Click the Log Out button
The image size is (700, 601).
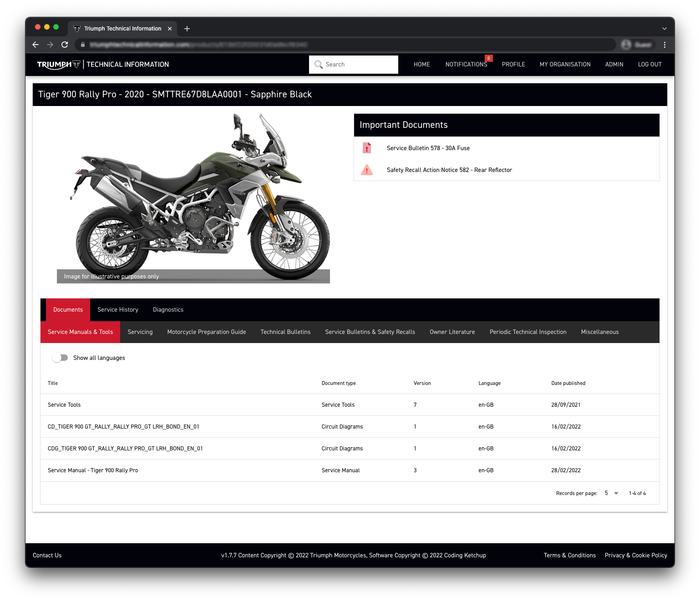coord(649,65)
